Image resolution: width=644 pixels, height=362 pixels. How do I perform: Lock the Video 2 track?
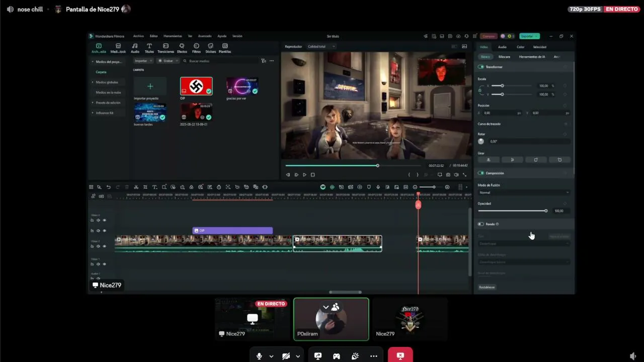pos(92,246)
